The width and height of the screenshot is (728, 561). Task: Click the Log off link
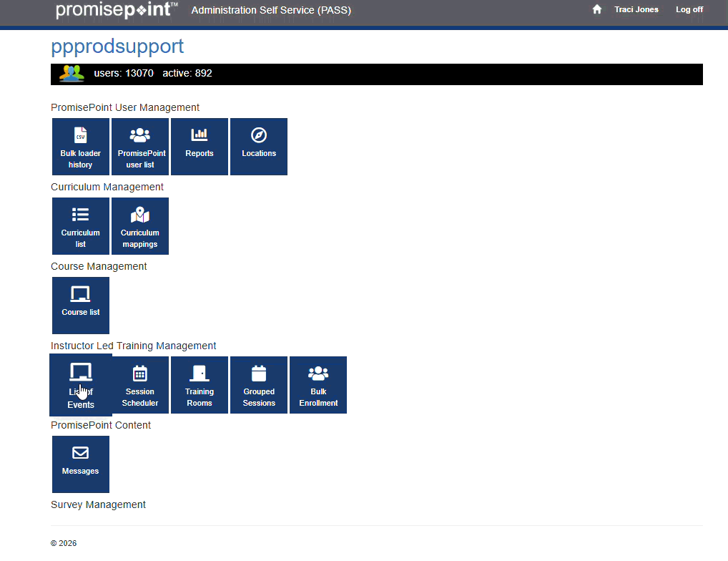(x=689, y=10)
